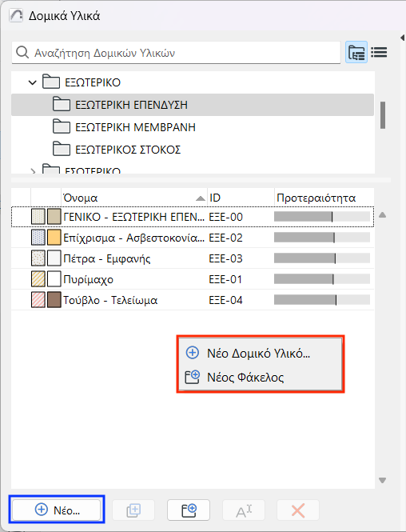Click the ΕΞΩΤΕΡΙΚΟΣ ΣΤΟΚΟΣ folder icon
The width and height of the screenshot is (406, 532).
[x=62, y=150]
